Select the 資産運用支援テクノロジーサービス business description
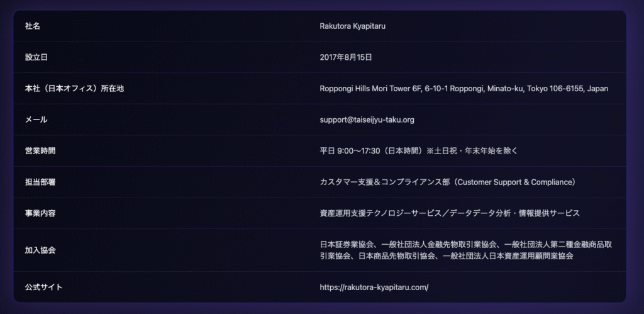The width and height of the screenshot is (644, 314). [x=450, y=213]
